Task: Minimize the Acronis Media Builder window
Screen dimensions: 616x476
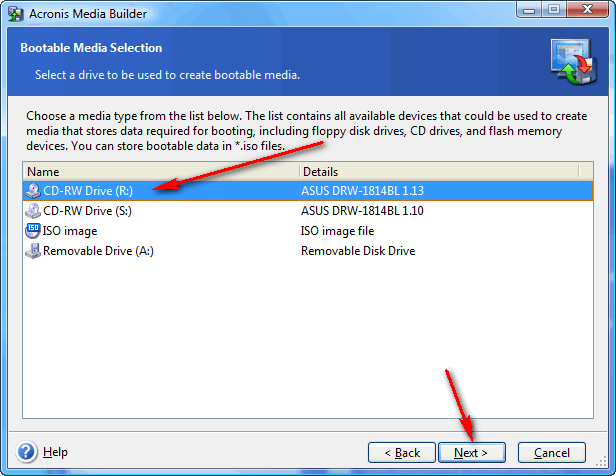Action: coord(529,9)
